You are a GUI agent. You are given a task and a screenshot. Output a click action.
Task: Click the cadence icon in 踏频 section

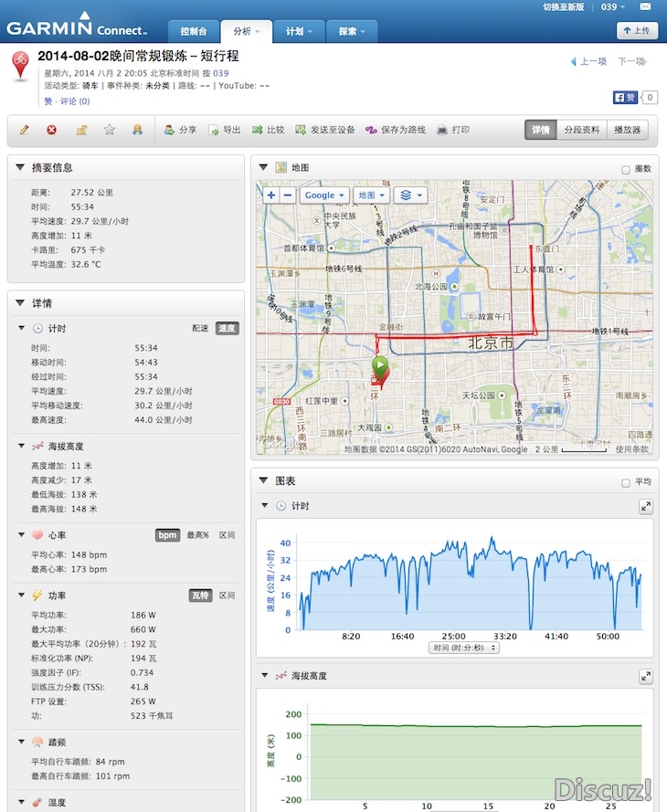click(x=37, y=742)
